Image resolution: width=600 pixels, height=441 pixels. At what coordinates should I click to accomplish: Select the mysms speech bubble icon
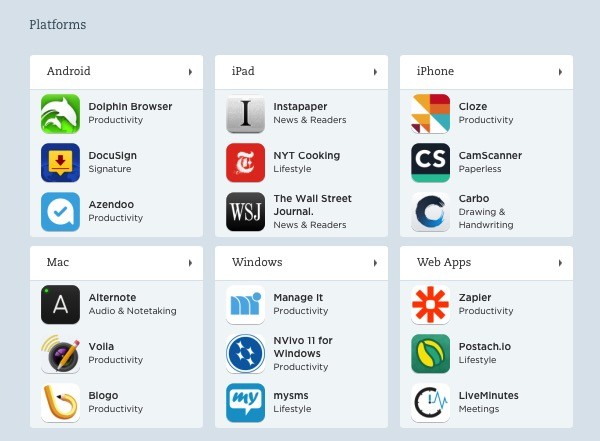245,403
